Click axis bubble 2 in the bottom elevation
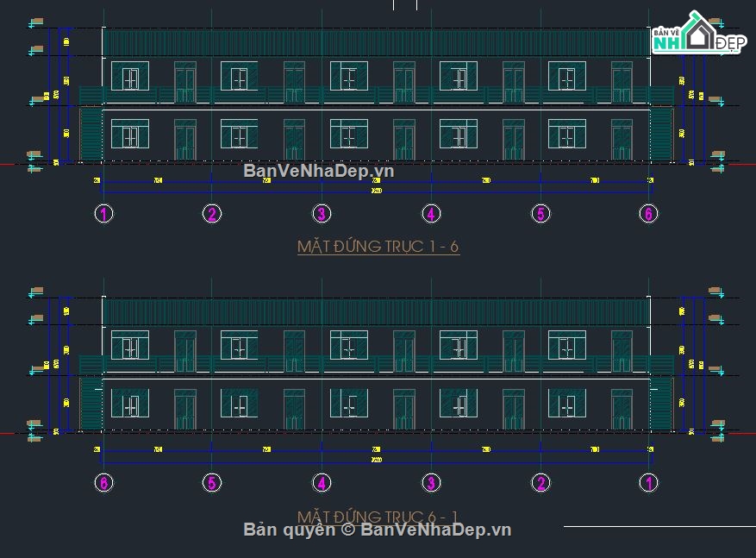This screenshot has height=558, width=756. [x=540, y=483]
